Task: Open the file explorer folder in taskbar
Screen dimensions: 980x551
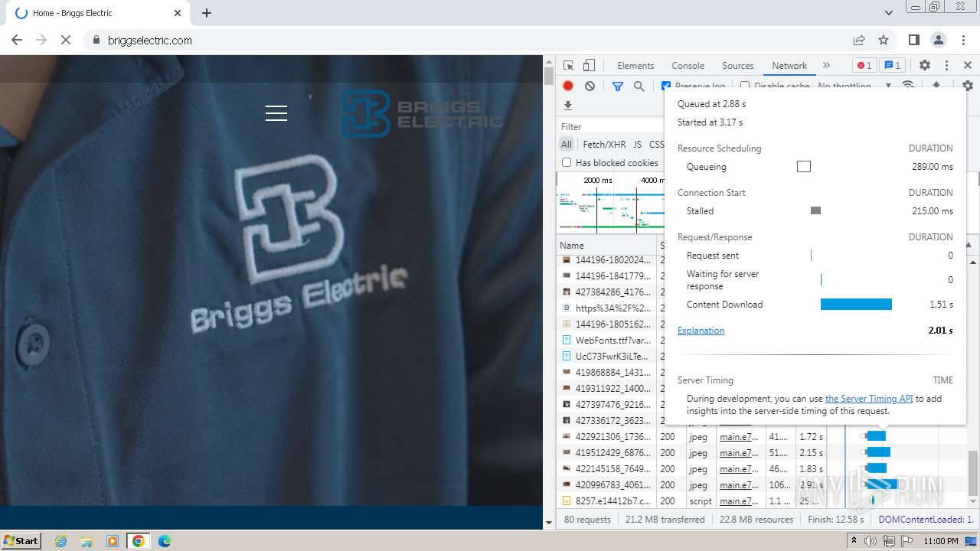Action: click(x=87, y=540)
